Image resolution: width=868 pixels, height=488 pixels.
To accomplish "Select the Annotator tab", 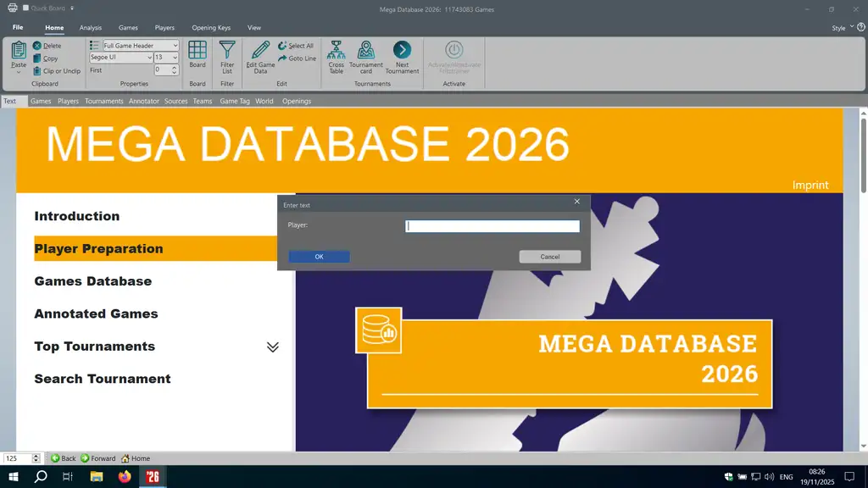I will pyautogui.click(x=143, y=102).
